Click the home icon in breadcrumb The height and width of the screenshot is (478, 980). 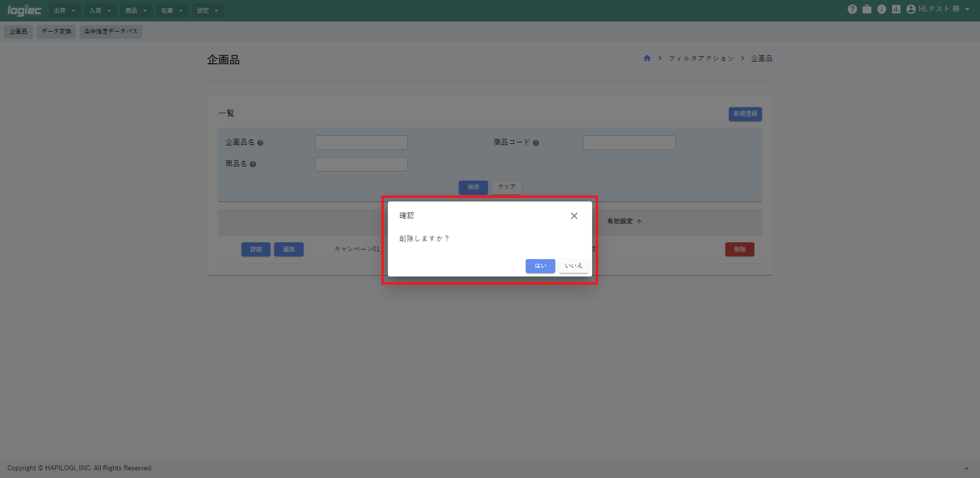coord(647,58)
